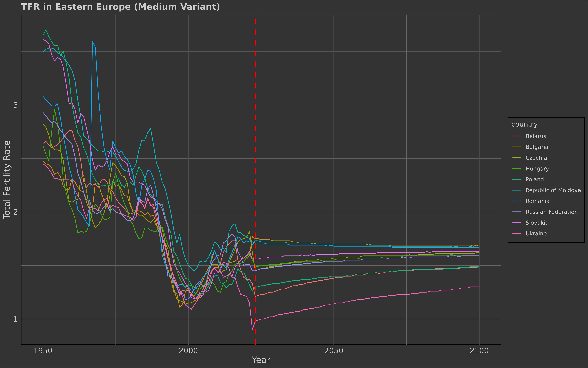
Task: Select 'Czechia' legend label
Action: [536, 158]
